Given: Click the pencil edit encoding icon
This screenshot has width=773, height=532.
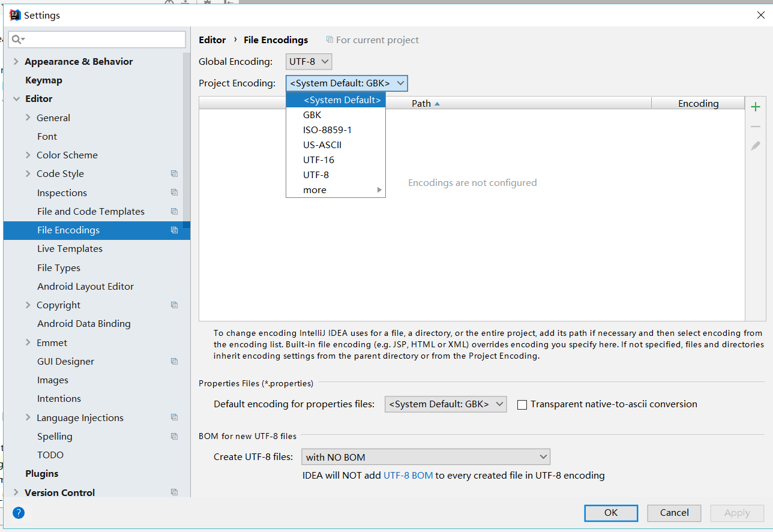Looking at the screenshot, I should coord(756,146).
